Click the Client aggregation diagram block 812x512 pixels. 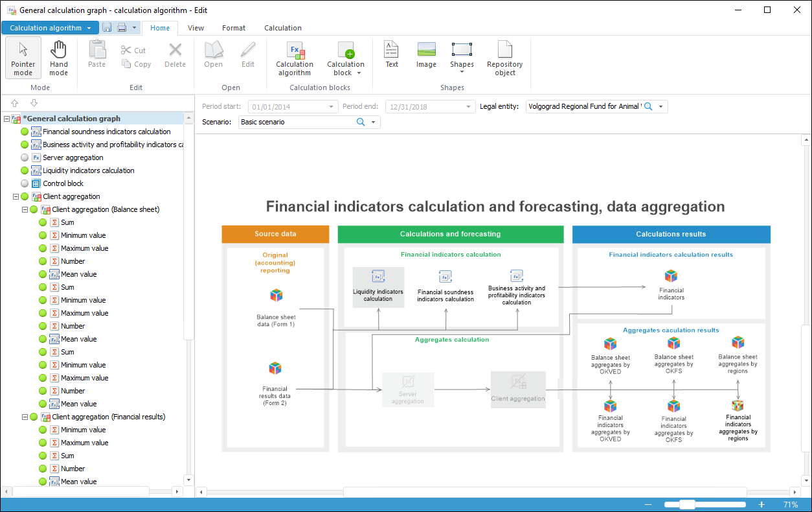click(x=518, y=389)
